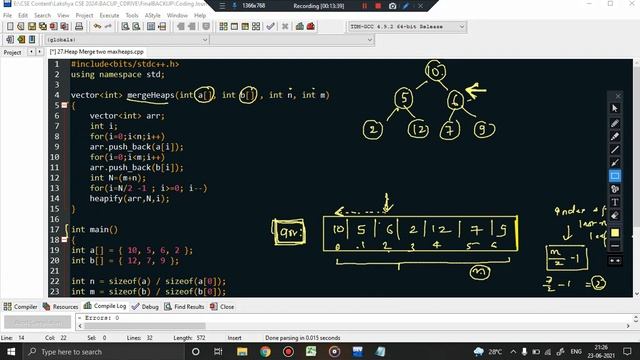Select the line tool in the drawing palette
640x360 pixels.
[615, 149]
